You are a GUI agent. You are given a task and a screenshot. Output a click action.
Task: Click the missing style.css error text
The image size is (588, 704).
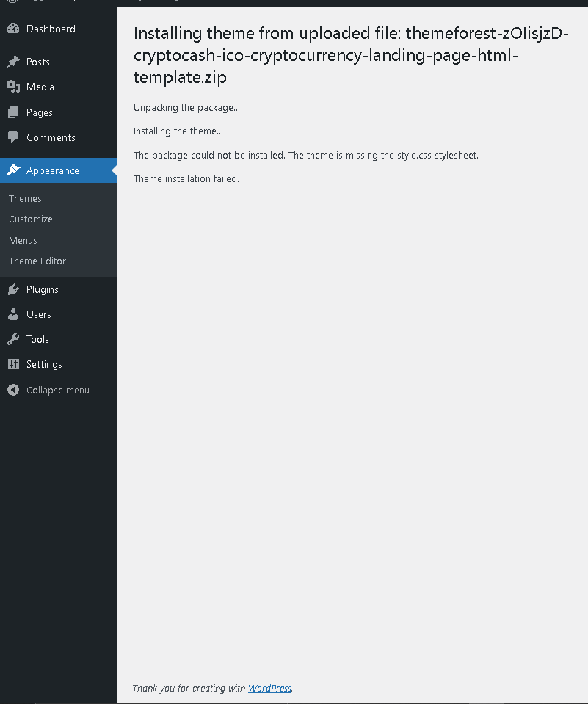[x=306, y=156]
